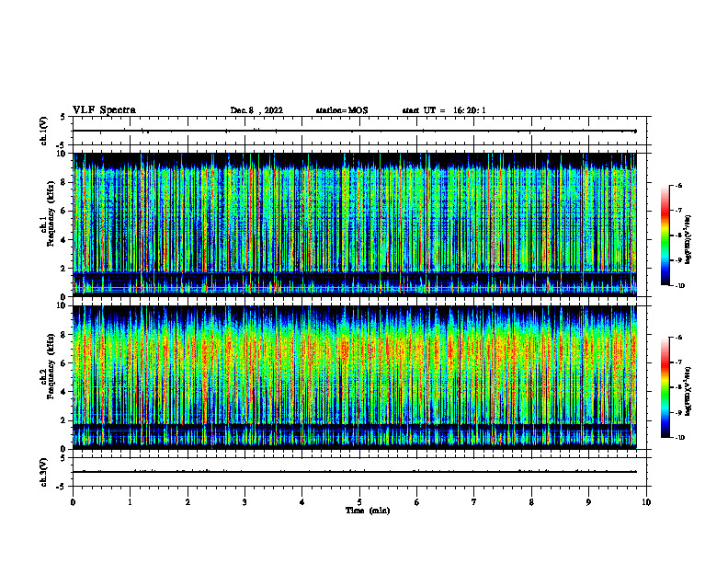Image resolution: width=728 pixels, height=563 pixels.
Task: Click time axis tick label "10"
Action: coord(646,502)
